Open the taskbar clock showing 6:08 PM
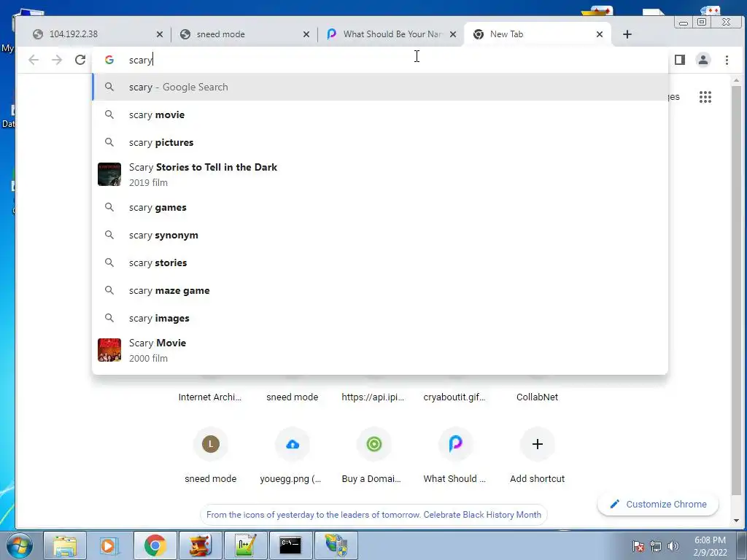The width and height of the screenshot is (747, 560). pos(710,546)
